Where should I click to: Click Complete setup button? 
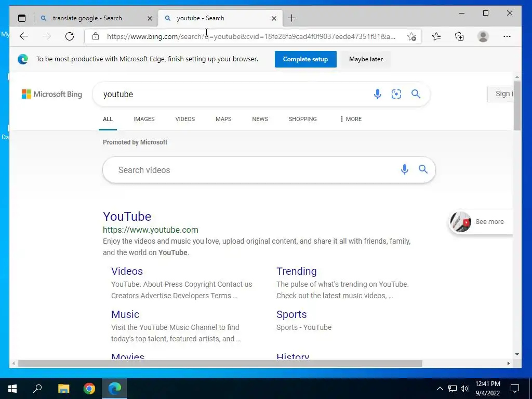point(305,59)
